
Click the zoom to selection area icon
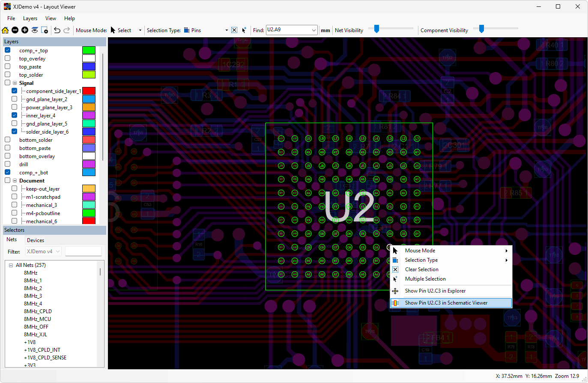[x=45, y=30]
